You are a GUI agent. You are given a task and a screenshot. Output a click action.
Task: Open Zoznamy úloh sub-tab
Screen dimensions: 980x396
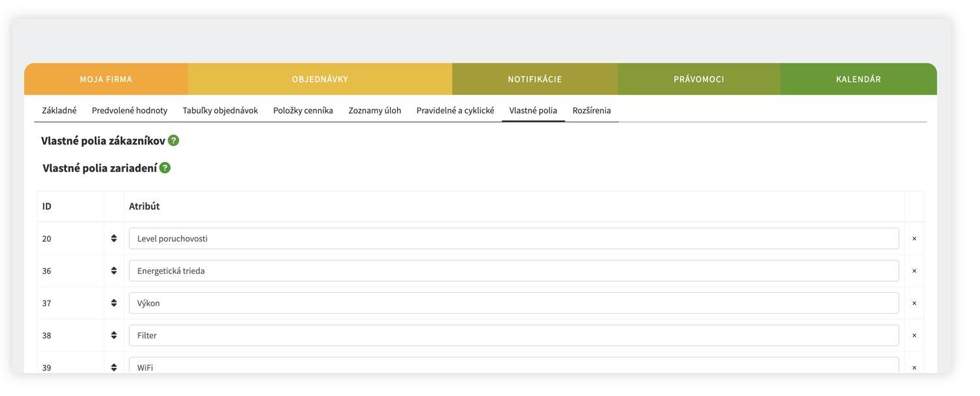(375, 110)
